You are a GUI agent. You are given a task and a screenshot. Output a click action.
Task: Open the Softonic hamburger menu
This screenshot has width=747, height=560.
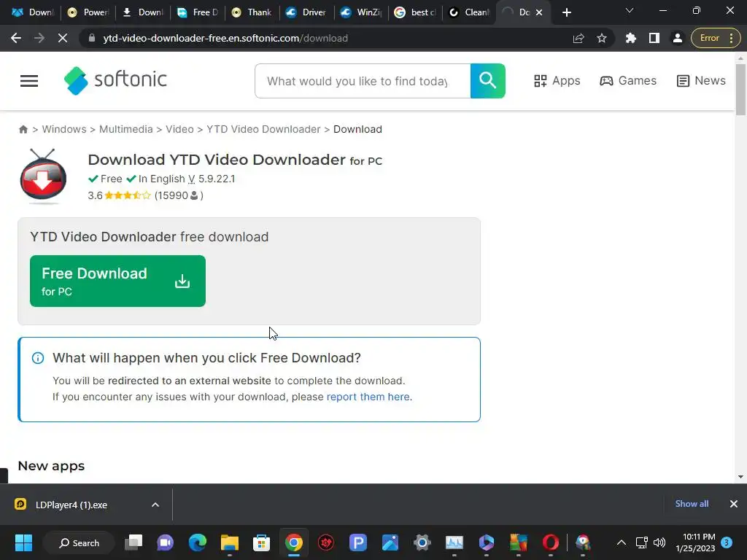coord(29,81)
